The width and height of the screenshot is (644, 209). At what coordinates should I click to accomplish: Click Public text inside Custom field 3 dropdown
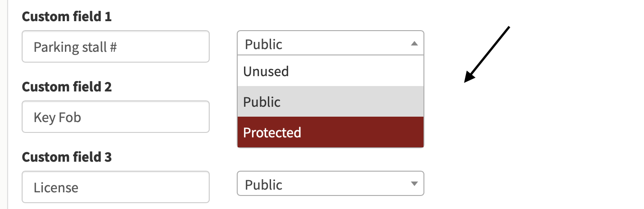coord(263,184)
